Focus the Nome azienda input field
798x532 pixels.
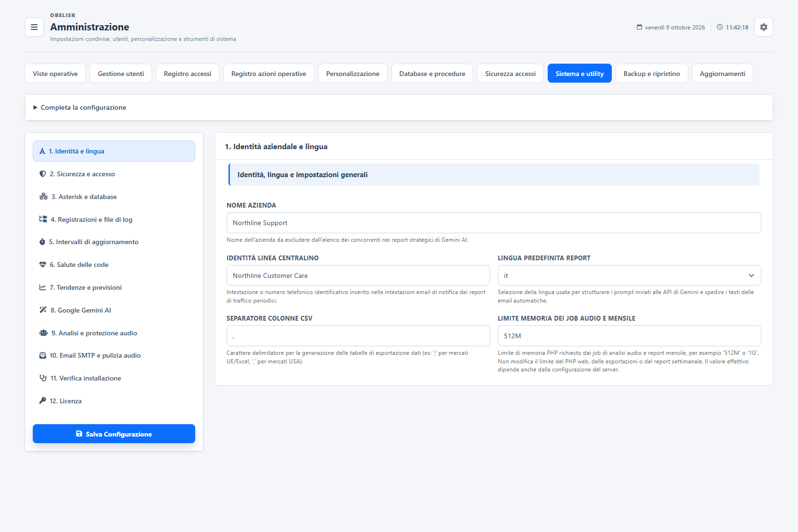tap(494, 223)
